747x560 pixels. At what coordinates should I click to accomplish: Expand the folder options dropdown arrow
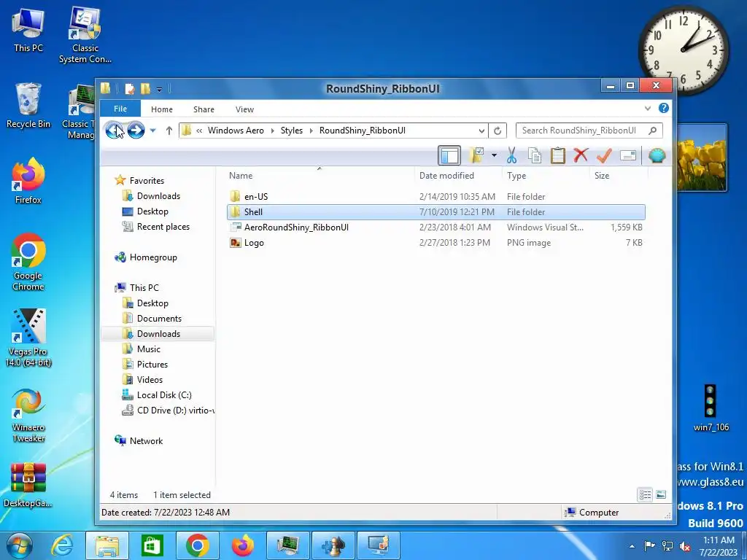[x=494, y=155]
